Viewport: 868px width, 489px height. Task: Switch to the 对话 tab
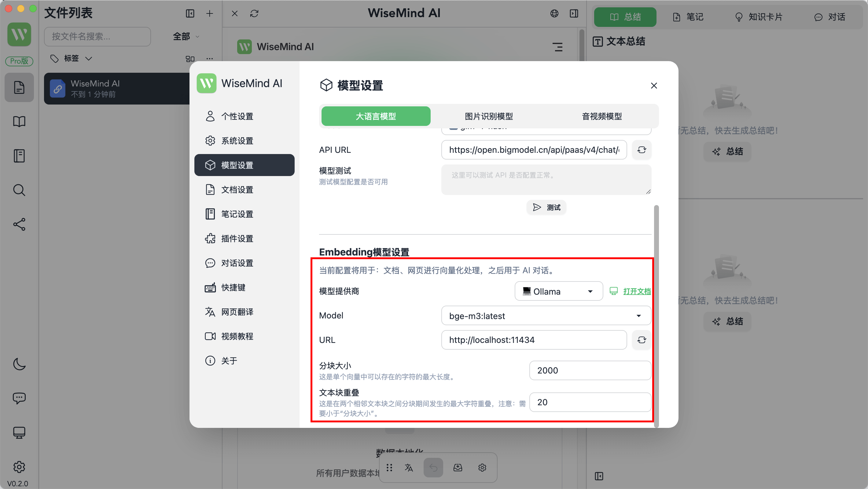[829, 17]
